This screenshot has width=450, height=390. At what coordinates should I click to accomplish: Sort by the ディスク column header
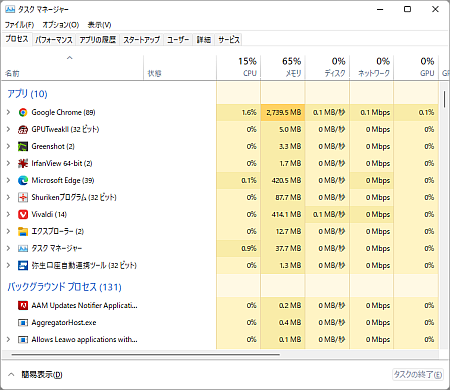tap(327, 68)
